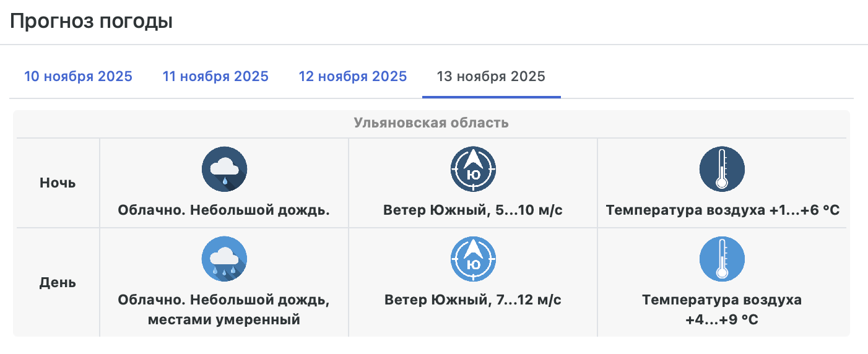Click the text mentioning местами умеренный
The width and height of the screenshot is (868, 354).
(x=224, y=320)
